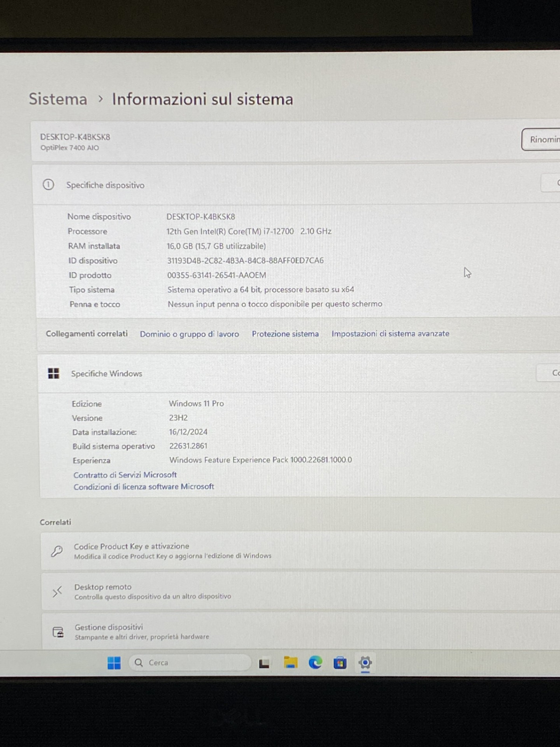Click the search magnifier icon in taskbar

click(139, 662)
